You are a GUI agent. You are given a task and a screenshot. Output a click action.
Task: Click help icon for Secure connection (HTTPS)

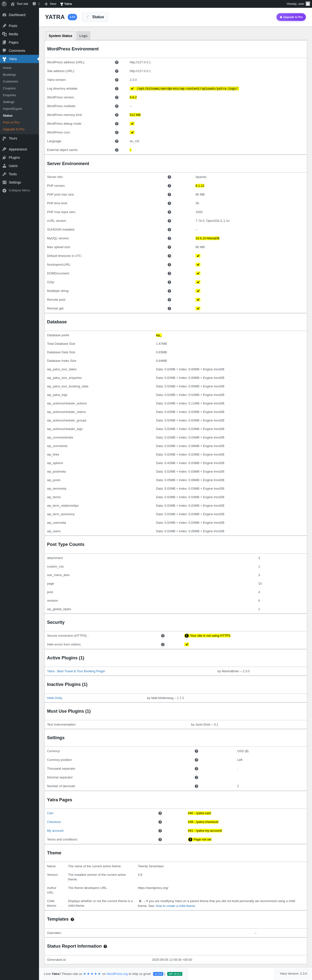[163, 636]
